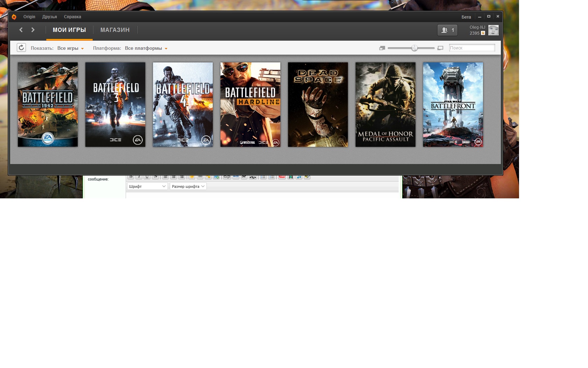Expand the 'Все платформы' platform dropdown
Viewport: 588px width, 368px height.
point(146,48)
